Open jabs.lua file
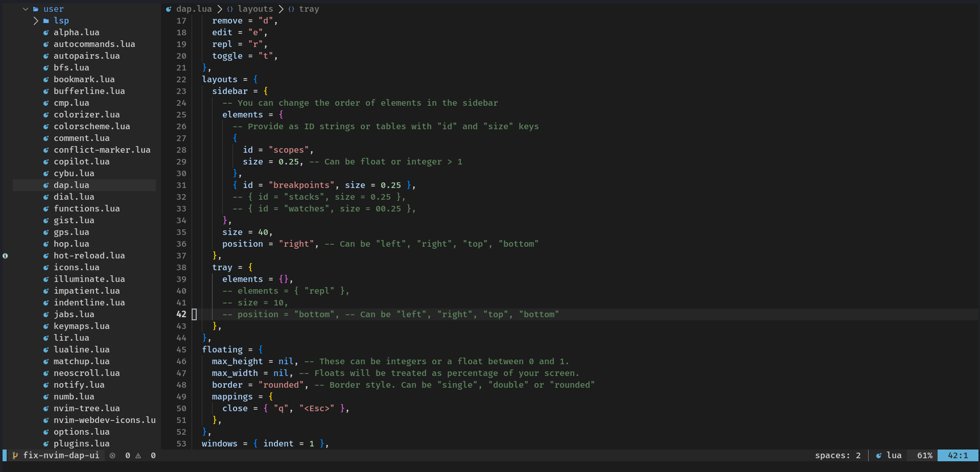980x472 pixels. pos(74,315)
